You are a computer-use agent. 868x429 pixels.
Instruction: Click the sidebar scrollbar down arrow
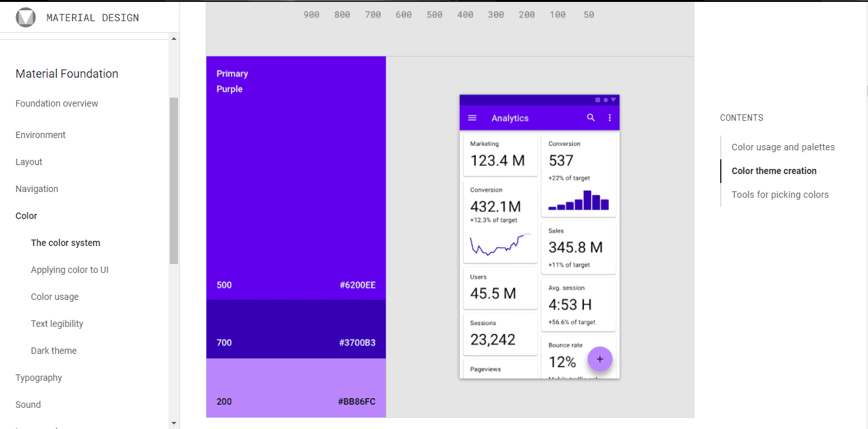point(174,423)
